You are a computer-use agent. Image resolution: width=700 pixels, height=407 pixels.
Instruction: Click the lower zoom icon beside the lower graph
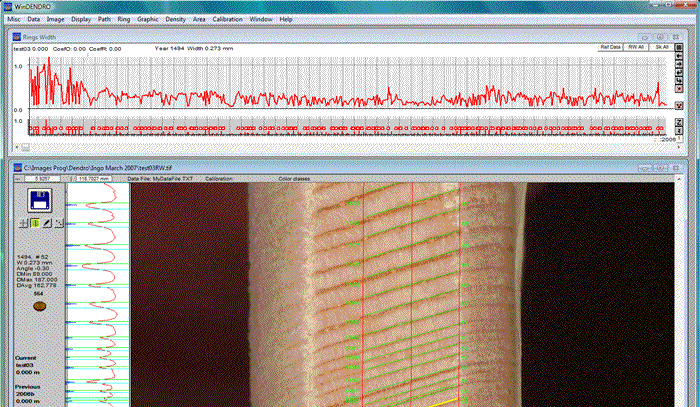[x=679, y=130]
